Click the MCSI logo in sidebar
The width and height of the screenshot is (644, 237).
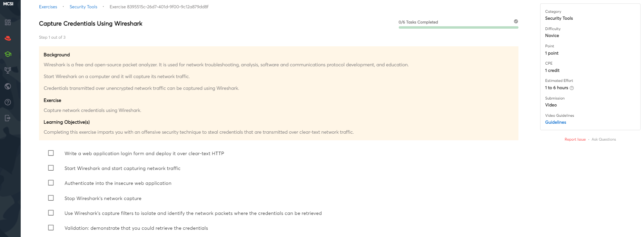click(x=8, y=4)
